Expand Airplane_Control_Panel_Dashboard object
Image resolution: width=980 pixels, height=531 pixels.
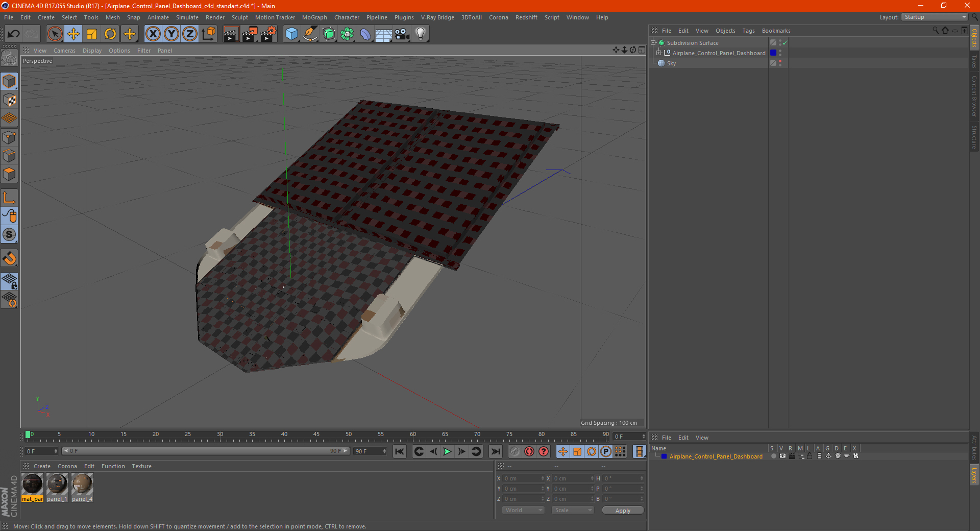[658, 53]
